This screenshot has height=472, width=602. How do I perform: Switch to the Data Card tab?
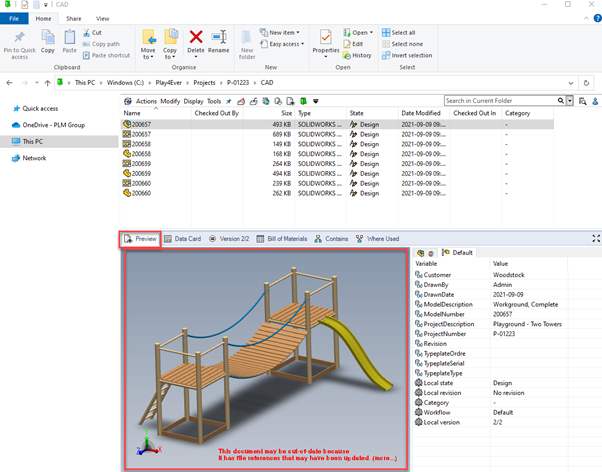(x=183, y=239)
